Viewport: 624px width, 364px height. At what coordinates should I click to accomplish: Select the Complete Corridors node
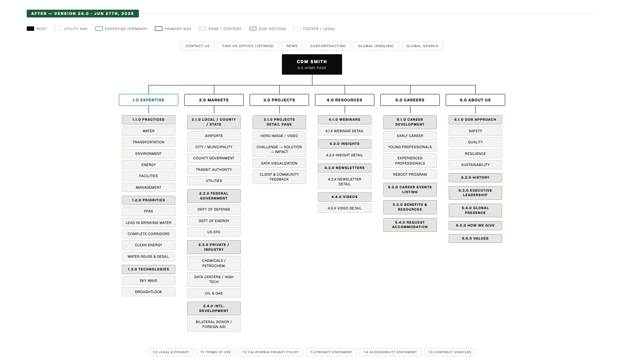(149, 234)
